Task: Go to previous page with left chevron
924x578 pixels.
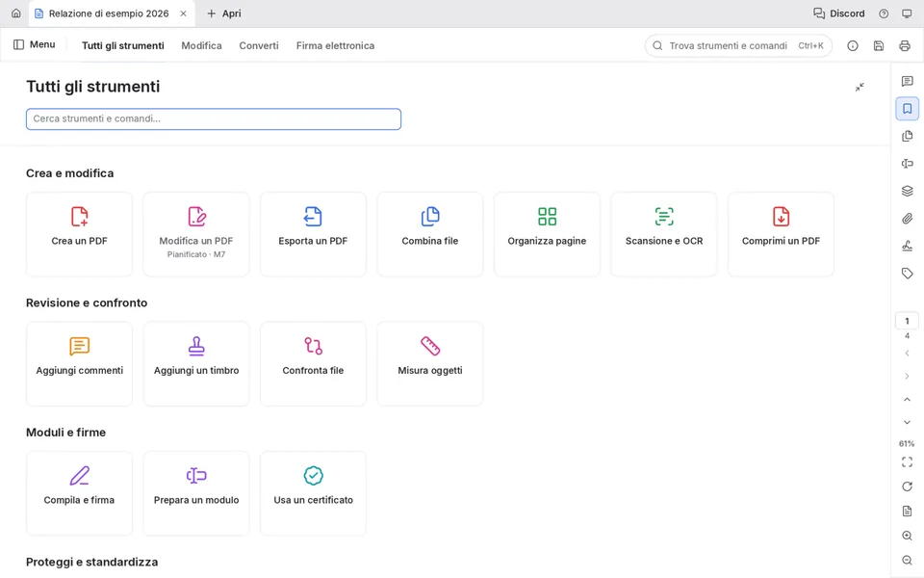Action: (907, 354)
